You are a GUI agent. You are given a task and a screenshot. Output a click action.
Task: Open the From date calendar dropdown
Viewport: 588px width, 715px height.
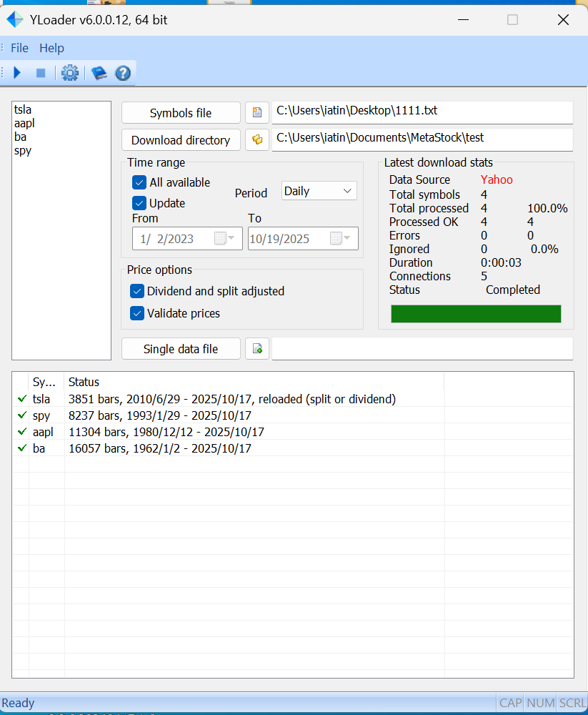pos(224,238)
